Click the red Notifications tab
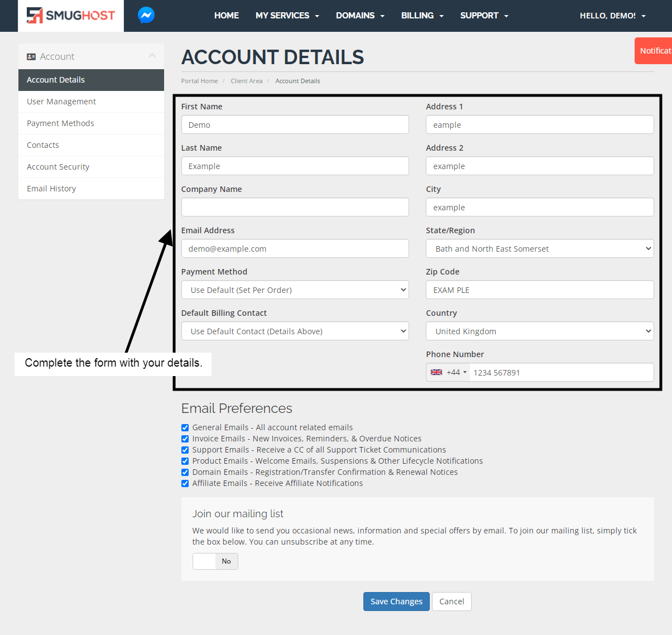 tap(654, 51)
